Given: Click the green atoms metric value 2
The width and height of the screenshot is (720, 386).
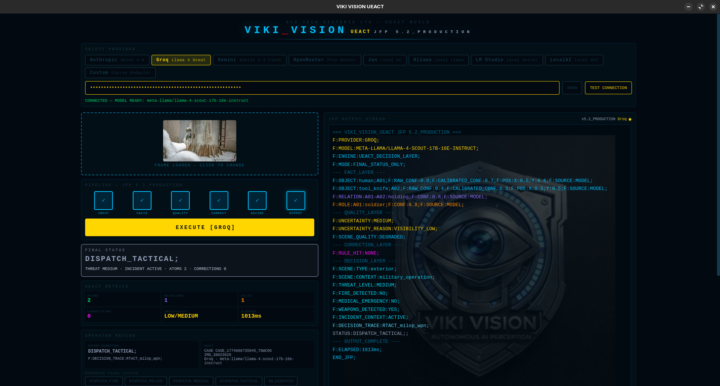Looking at the screenshot, I should tap(89, 300).
